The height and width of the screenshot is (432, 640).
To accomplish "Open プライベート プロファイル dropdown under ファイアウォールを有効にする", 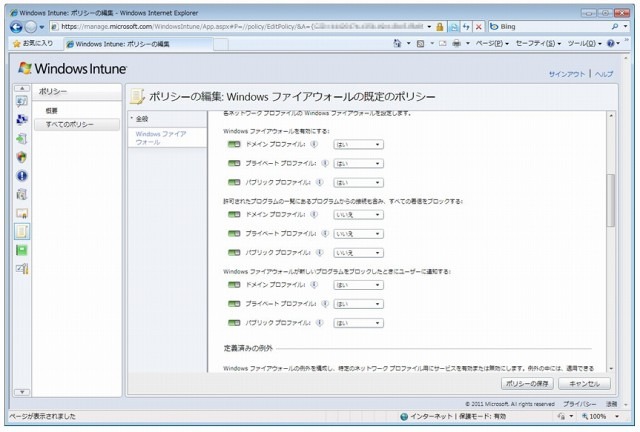I will click(x=358, y=164).
